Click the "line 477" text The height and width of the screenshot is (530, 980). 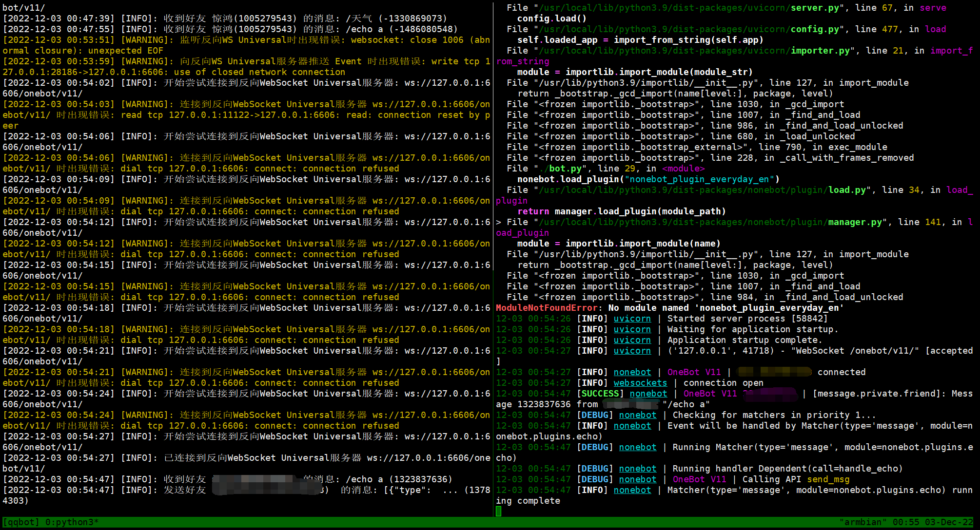pos(877,29)
